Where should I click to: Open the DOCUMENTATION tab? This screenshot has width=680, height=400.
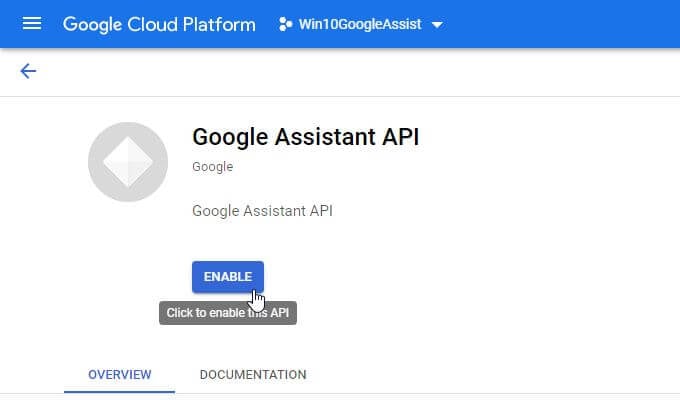coord(253,375)
